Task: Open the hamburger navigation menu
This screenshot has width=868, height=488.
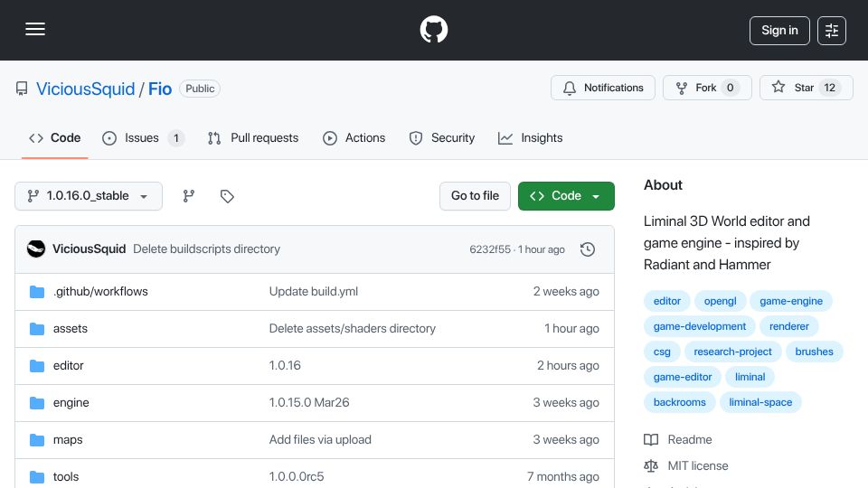Action: tap(35, 29)
